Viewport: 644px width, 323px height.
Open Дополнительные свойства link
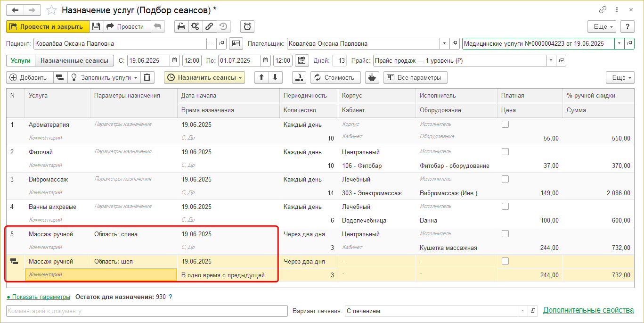(x=588, y=310)
